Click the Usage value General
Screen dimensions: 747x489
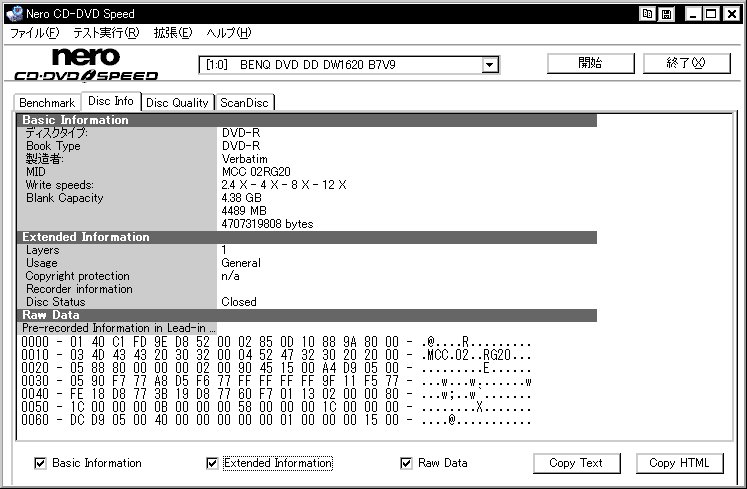(x=241, y=263)
